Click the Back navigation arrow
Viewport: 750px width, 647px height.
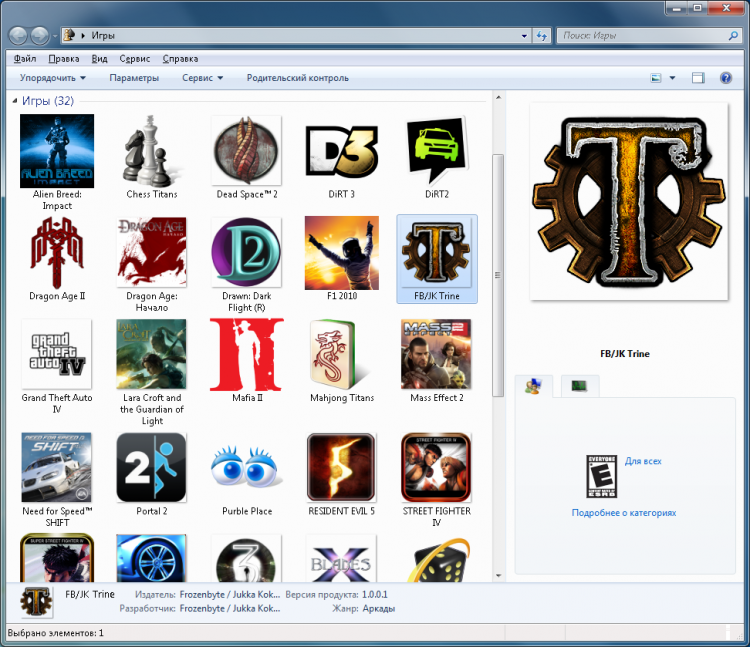tap(18, 36)
